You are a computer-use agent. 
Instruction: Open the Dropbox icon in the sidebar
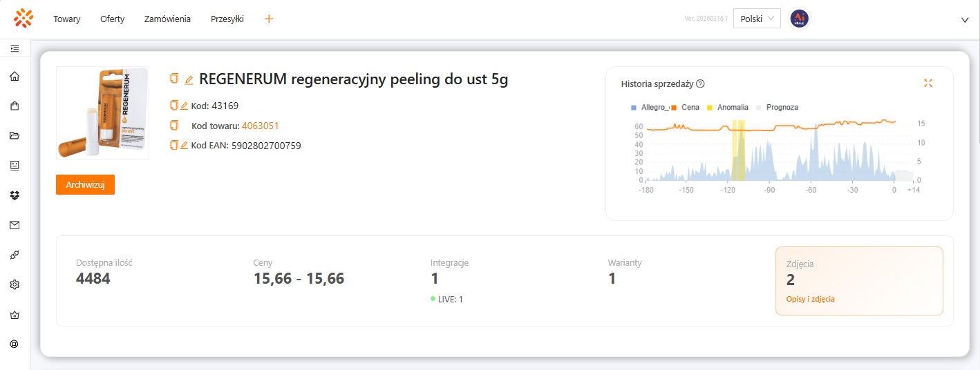pyautogui.click(x=15, y=195)
